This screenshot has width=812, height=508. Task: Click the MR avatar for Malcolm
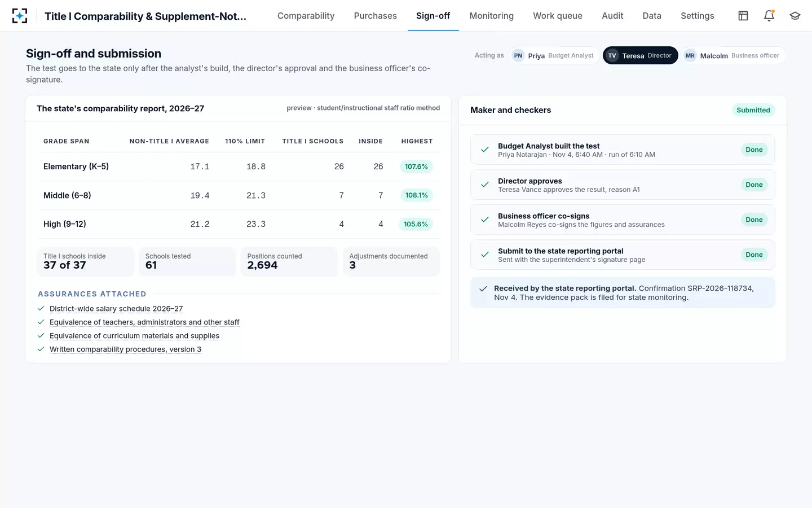click(690, 55)
